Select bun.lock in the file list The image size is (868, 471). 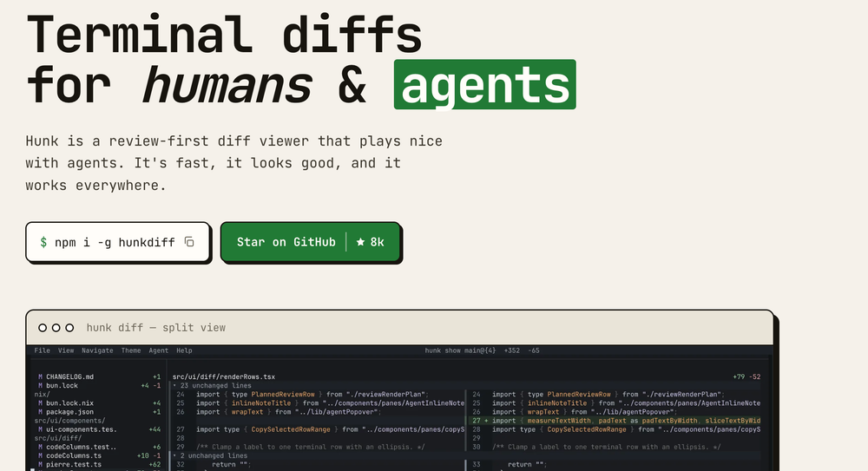62,386
